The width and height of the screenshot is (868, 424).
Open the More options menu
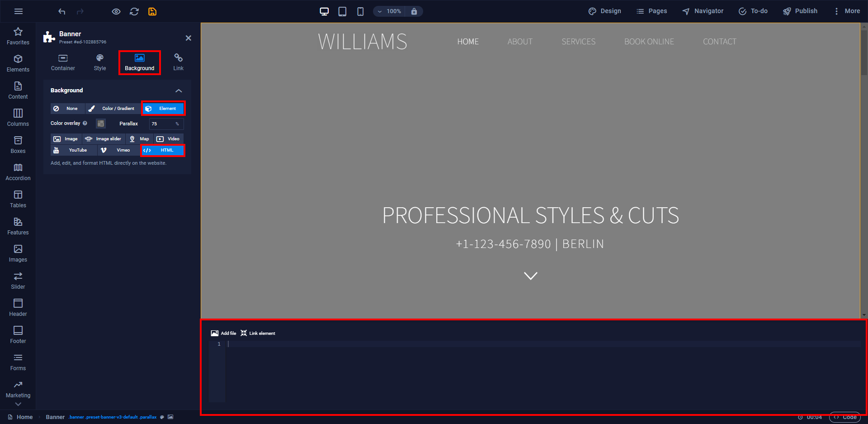click(x=847, y=11)
